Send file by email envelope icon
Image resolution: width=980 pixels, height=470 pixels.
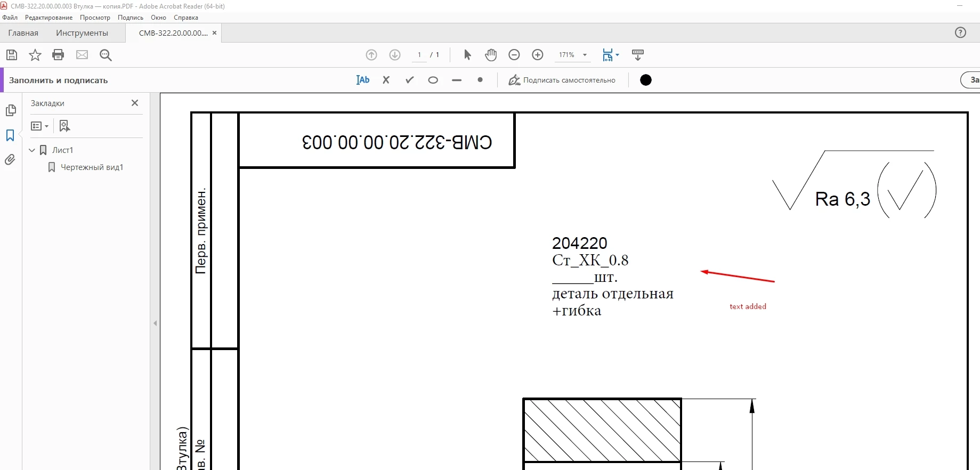point(82,55)
